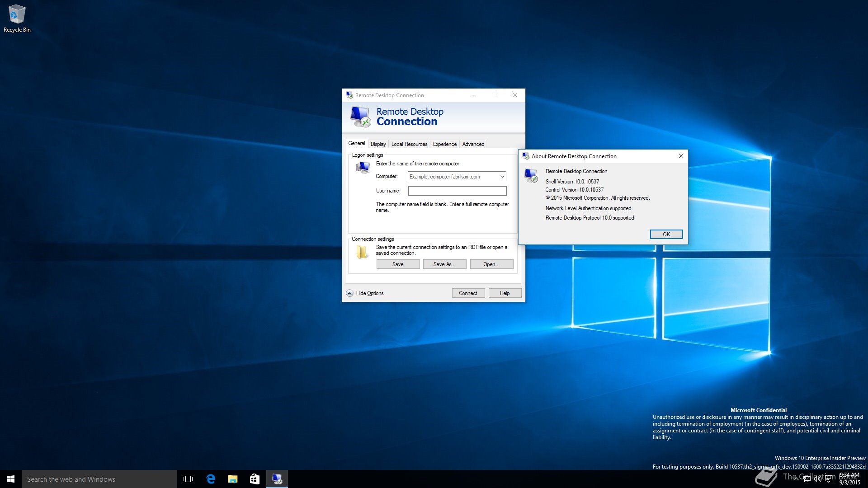Open the Experience tab
868x488 pixels.
click(x=444, y=144)
